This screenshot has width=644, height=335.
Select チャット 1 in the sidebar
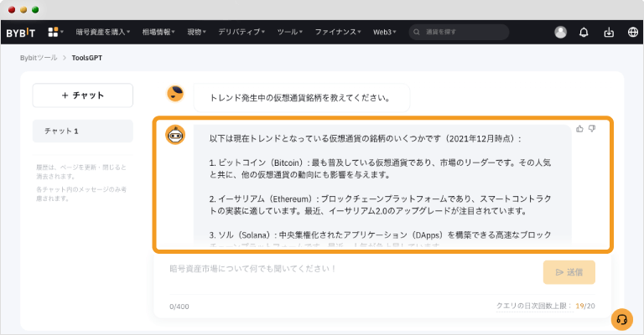point(82,131)
